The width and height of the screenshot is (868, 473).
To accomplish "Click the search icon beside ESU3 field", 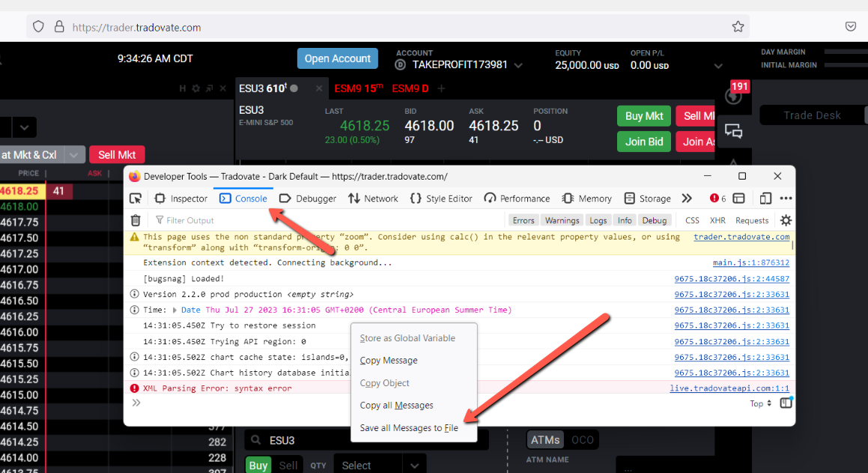I will (x=255, y=440).
